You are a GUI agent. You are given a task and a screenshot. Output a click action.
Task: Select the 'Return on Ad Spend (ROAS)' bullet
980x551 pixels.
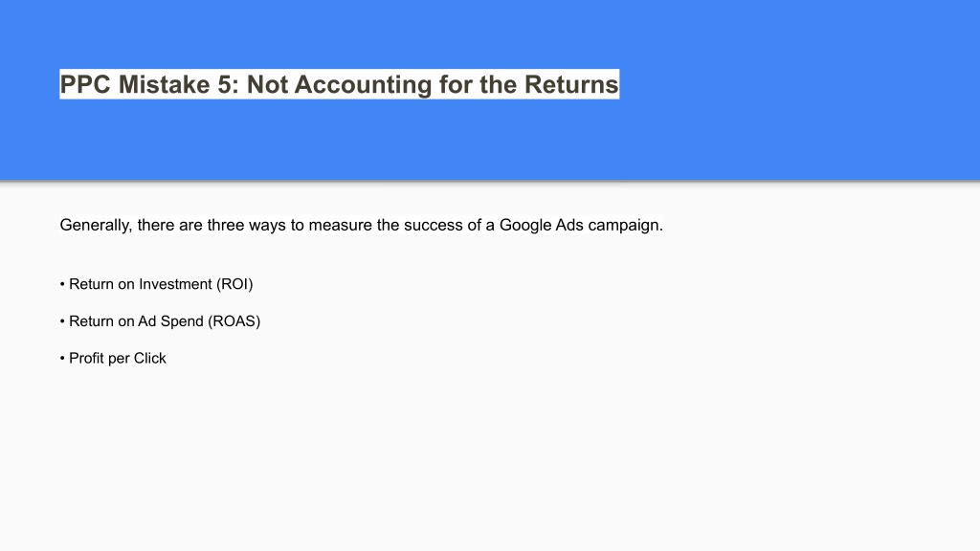(160, 321)
